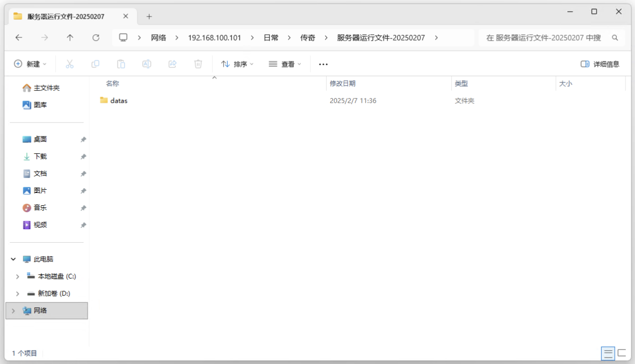Screen dimensions: 635x364
Task: Refresh the current folder view
Action: coord(96,37)
